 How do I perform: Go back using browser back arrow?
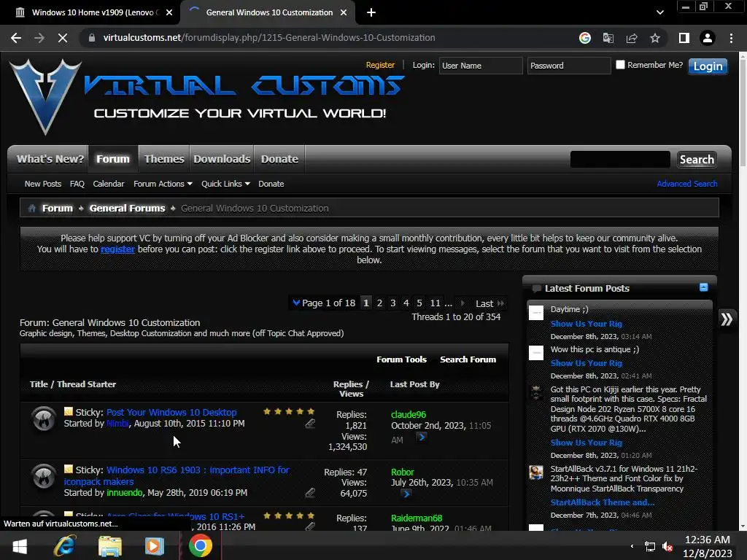pyautogui.click(x=16, y=38)
